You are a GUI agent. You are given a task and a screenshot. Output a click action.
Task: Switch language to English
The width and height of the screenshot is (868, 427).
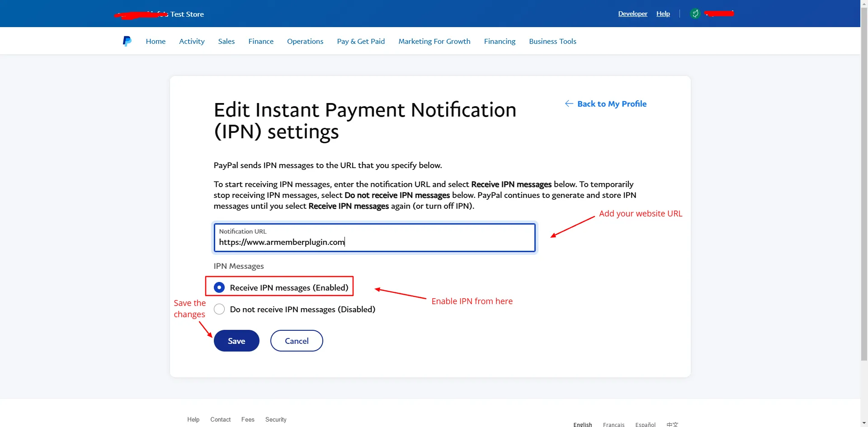(x=583, y=424)
